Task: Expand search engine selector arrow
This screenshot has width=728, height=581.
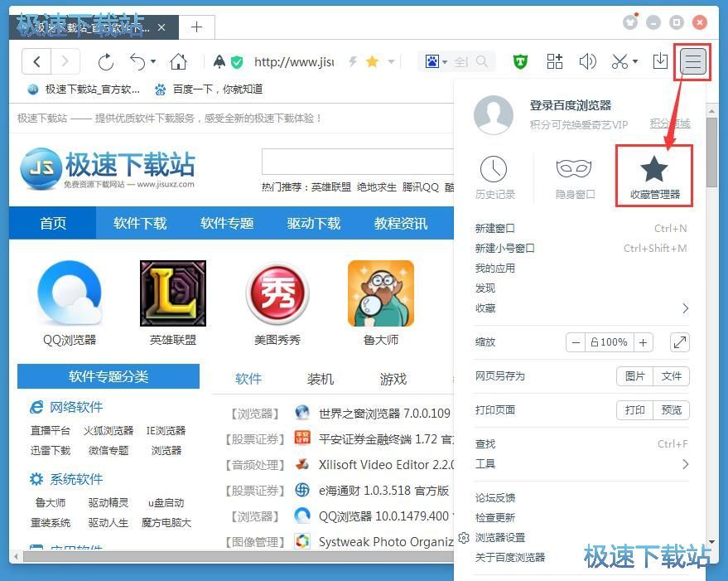Action: (445, 62)
